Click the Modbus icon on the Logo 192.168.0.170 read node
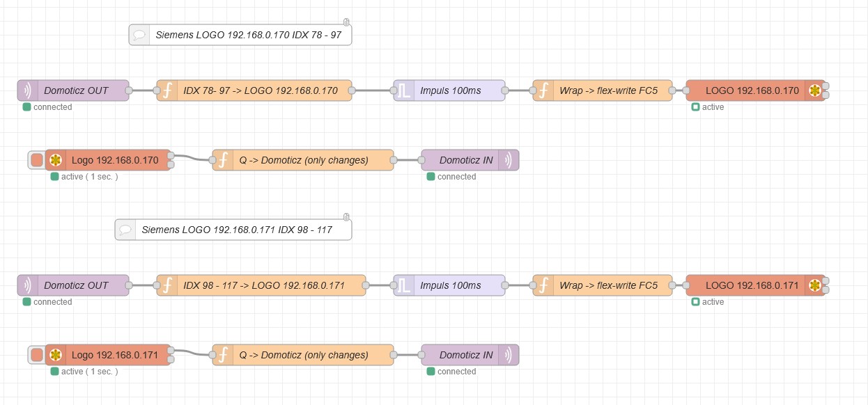Viewport: 868px width, 405px height. coord(56,160)
